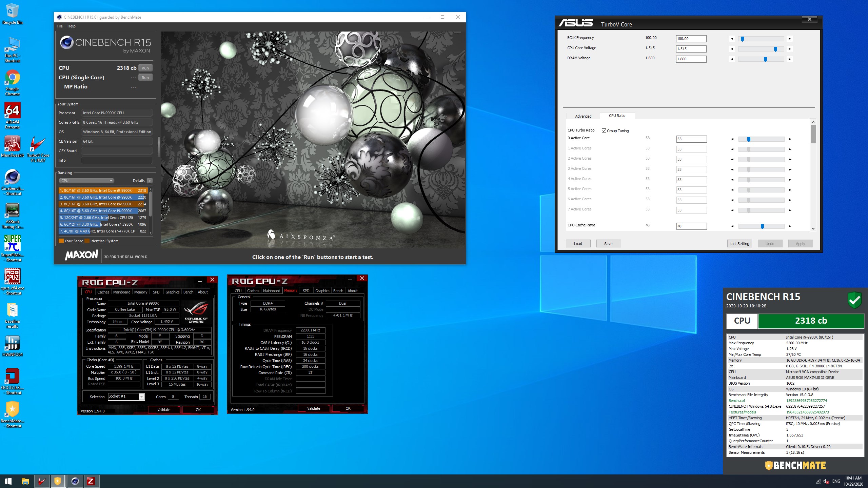Image resolution: width=868 pixels, height=488 pixels.
Task: Click CPU Cache Ratio decrease arrow
Action: (x=732, y=226)
